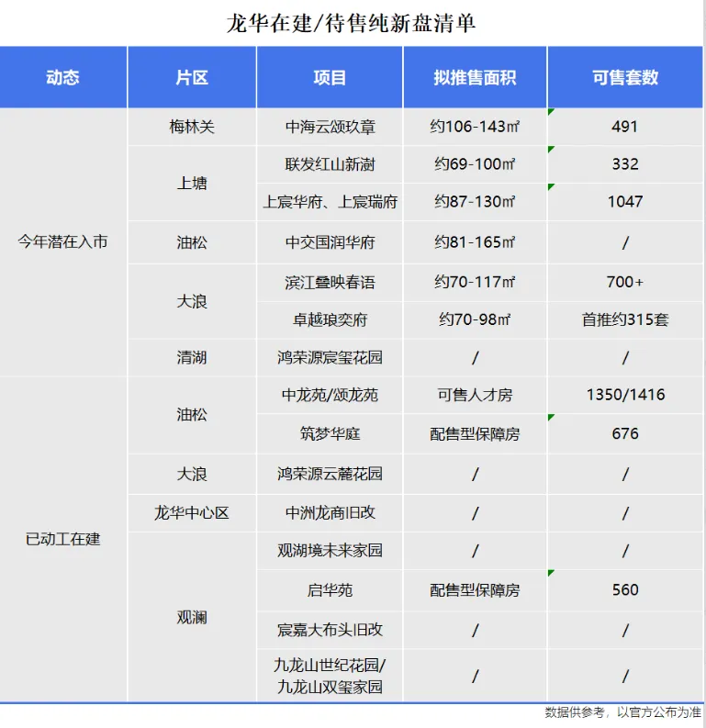Screen dimensions: 706x728
Task: Click the 项目 column header
Action: pos(330,77)
